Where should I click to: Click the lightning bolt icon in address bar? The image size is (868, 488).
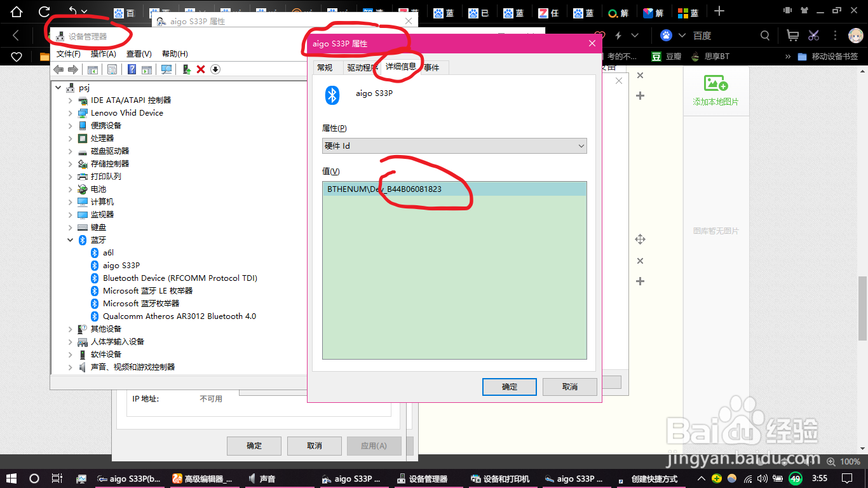point(618,36)
